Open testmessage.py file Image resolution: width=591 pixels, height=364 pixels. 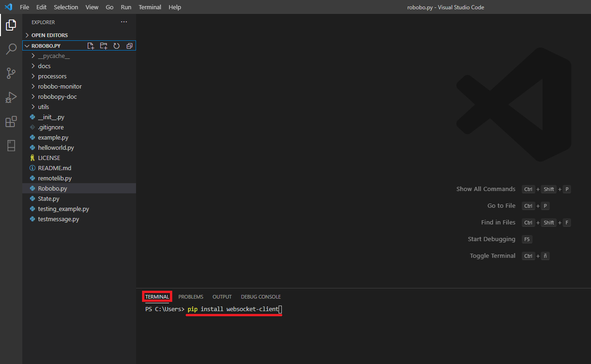point(79,219)
